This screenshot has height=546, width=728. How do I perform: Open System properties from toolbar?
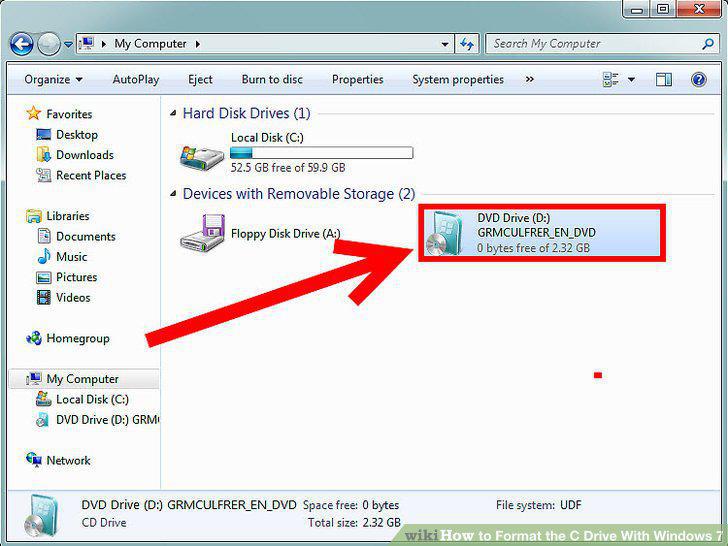point(458,79)
